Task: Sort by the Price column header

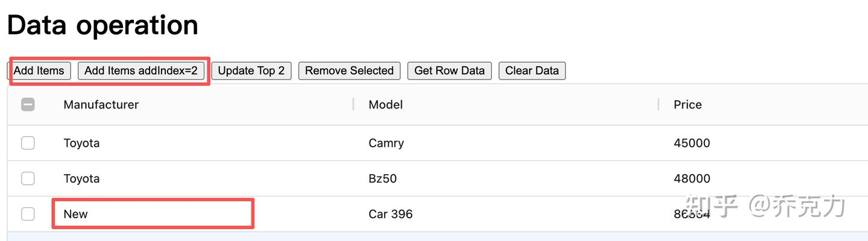Action: point(688,104)
